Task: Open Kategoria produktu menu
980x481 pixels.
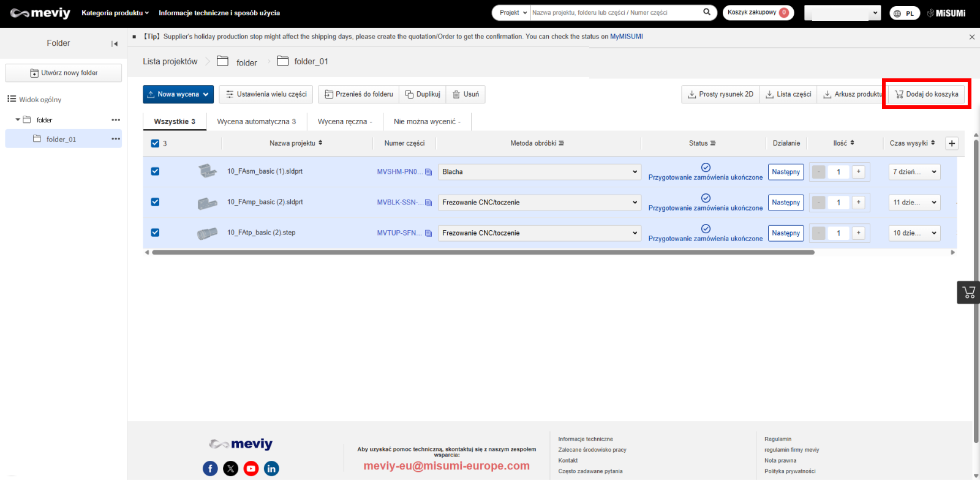Action: [x=115, y=13]
